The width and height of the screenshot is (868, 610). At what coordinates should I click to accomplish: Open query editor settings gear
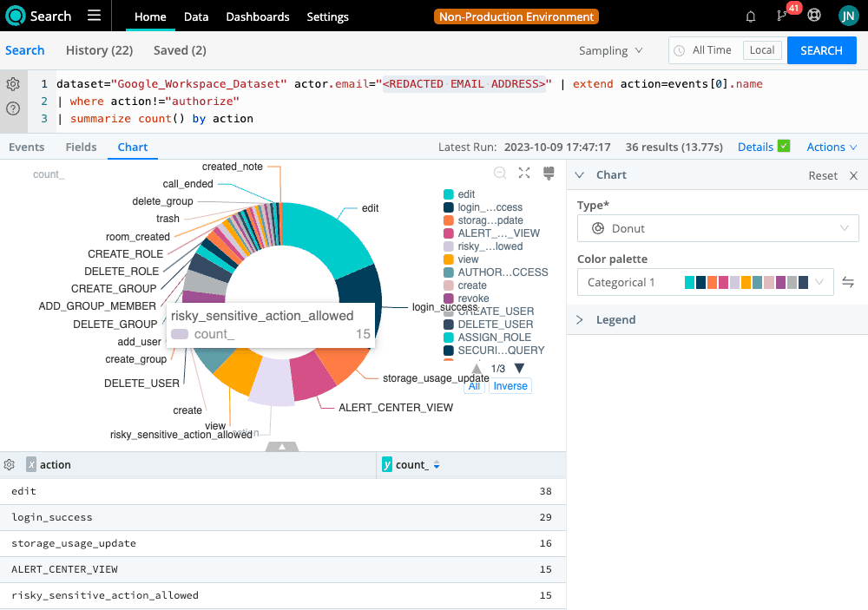coord(13,84)
